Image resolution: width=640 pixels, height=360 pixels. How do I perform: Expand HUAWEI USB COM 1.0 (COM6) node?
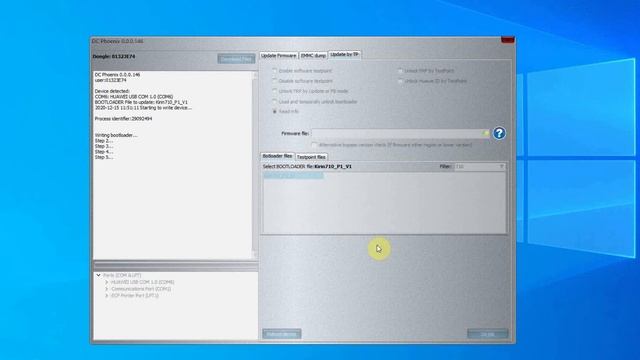click(107, 282)
